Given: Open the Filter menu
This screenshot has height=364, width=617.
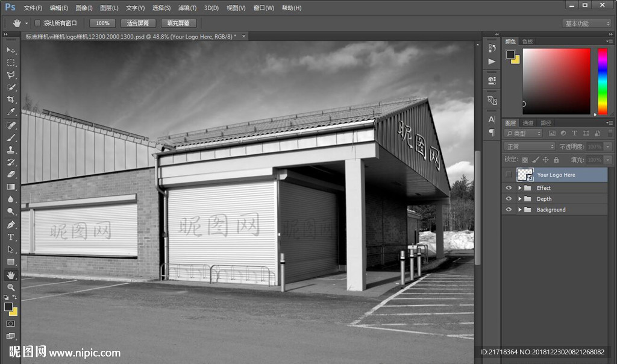Looking at the screenshot, I should 187,8.
